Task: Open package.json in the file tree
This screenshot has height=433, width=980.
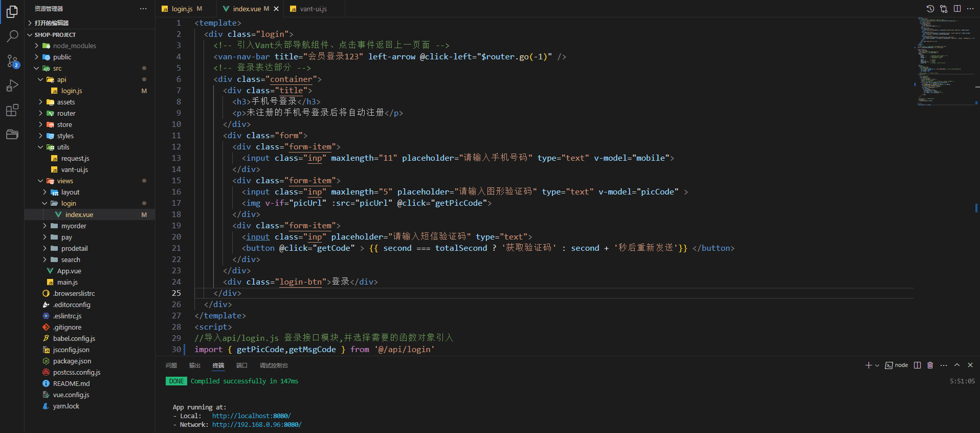Action: [x=90, y=361]
